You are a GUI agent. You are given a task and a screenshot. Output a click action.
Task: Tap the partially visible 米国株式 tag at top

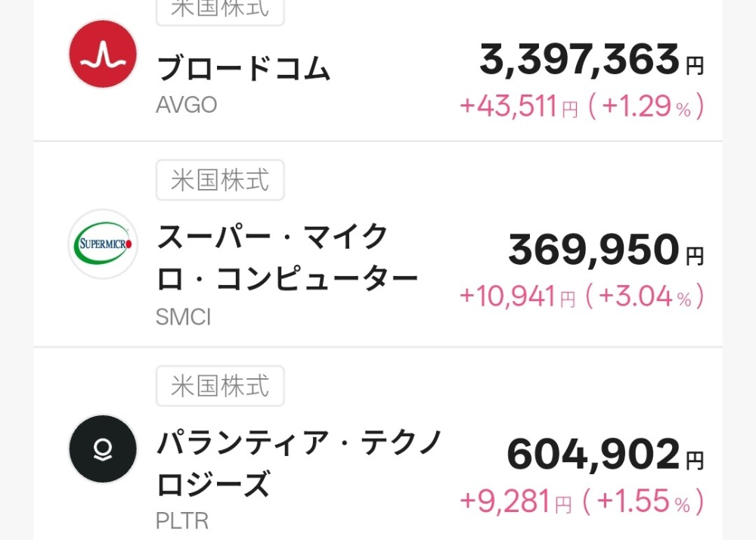click(x=220, y=11)
